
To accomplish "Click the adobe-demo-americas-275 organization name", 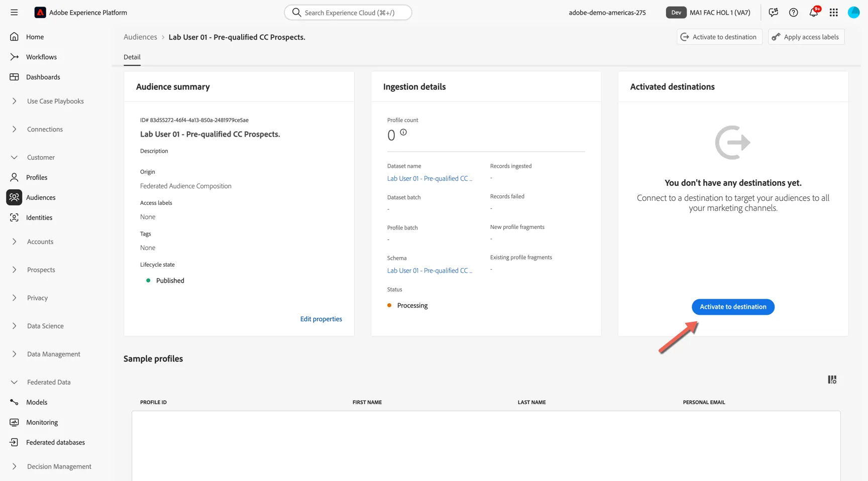I will [607, 13].
